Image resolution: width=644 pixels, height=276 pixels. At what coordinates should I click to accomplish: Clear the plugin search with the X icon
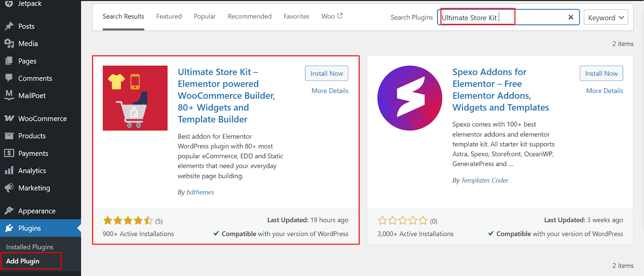(x=570, y=17)
